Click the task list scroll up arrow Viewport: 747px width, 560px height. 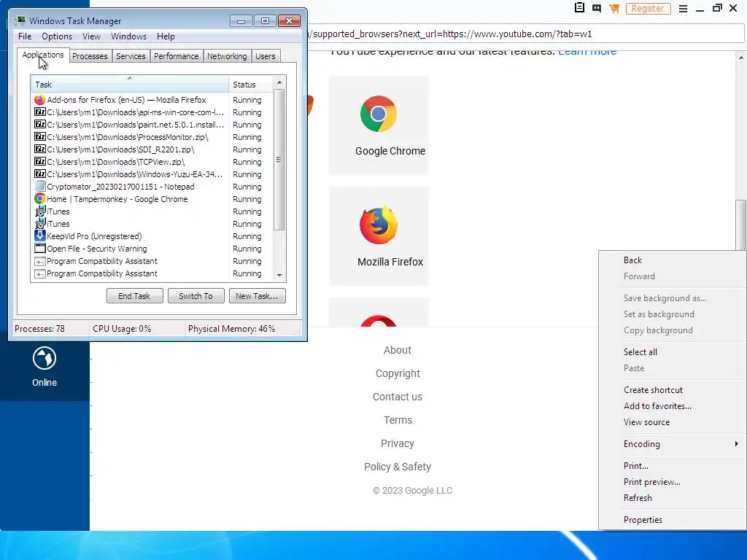279,82
